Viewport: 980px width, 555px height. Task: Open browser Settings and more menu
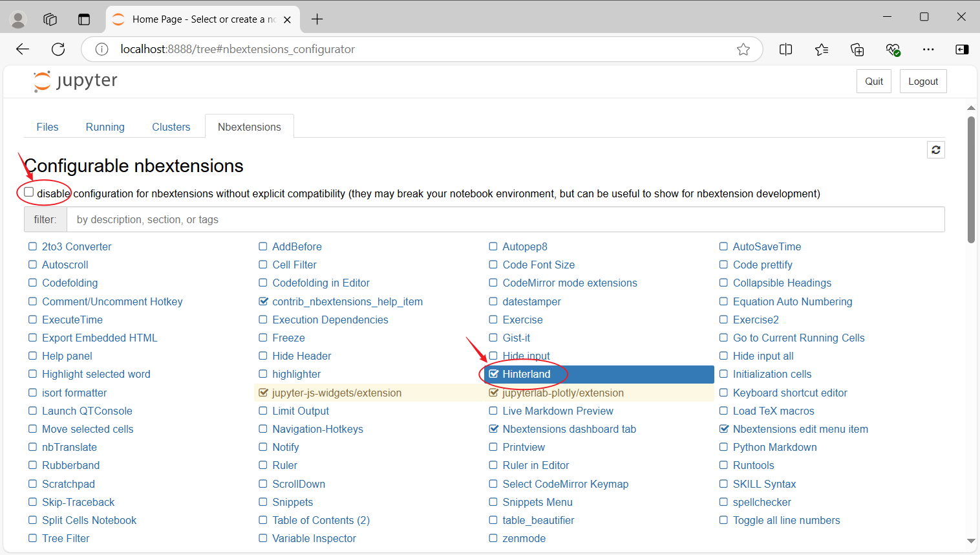pyautogui.click(x=928, y=49)
